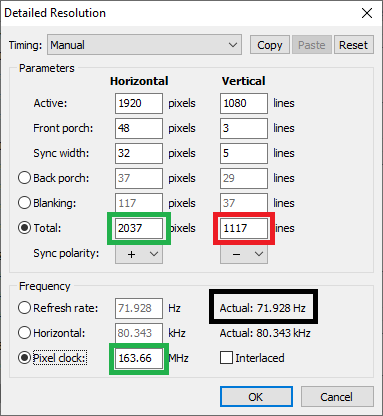Click the Vertical Active lines field
Viewport: 383px width, 416px height.
(244, 103)
